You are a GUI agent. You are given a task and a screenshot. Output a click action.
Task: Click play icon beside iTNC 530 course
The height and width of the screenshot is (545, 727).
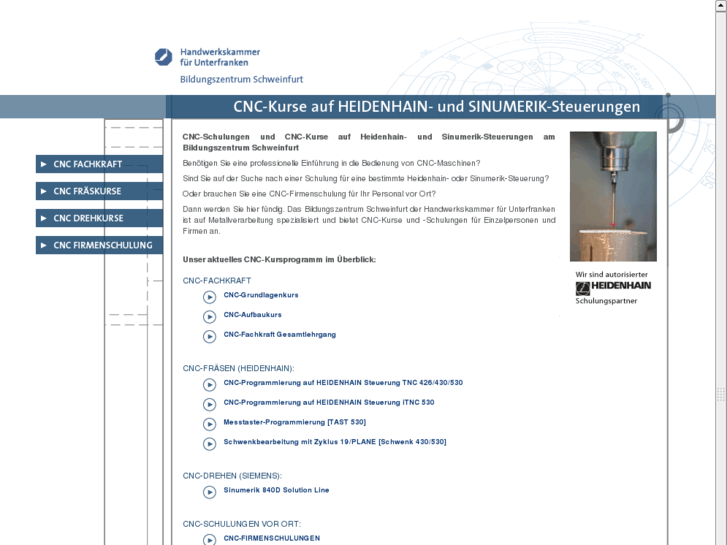click(210, 404)
